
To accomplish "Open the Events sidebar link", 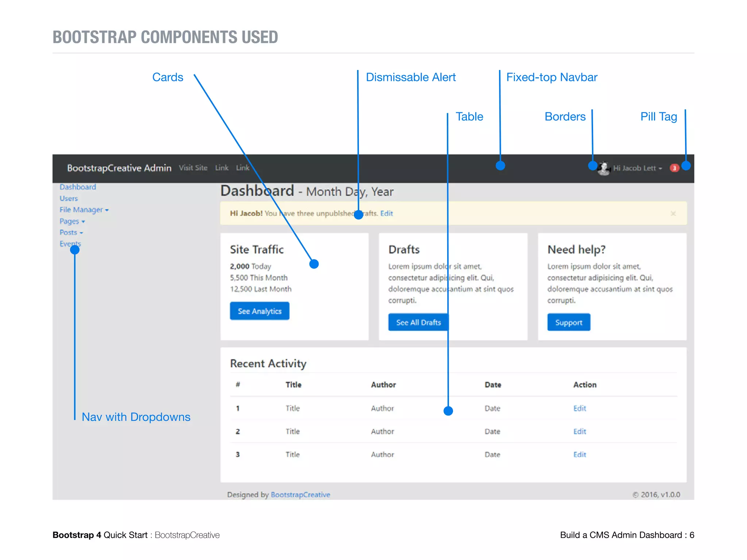I will click(x=70, y=244).
